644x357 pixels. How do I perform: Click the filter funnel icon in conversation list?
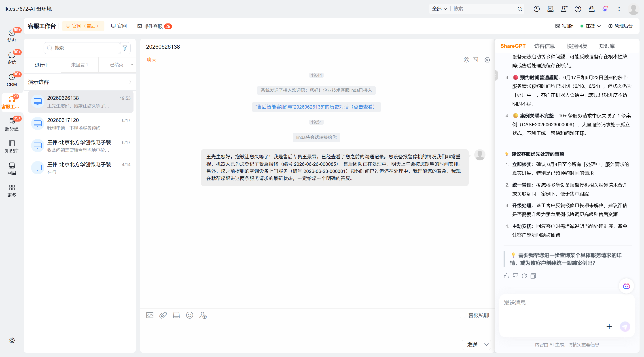[x=125, y=48]
